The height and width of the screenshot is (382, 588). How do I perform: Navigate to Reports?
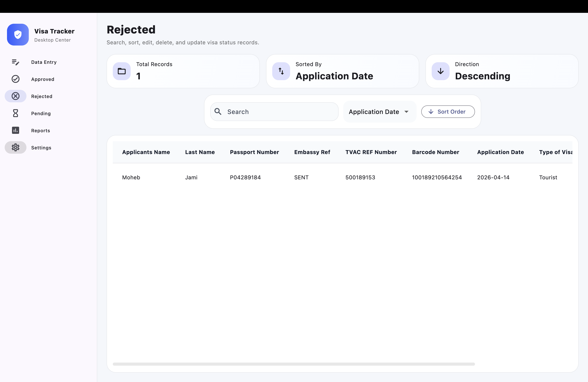tap(40, 131)
